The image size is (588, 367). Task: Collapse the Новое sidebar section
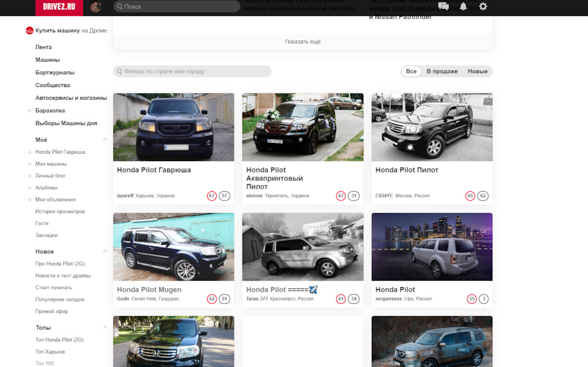tap(105, 251)
